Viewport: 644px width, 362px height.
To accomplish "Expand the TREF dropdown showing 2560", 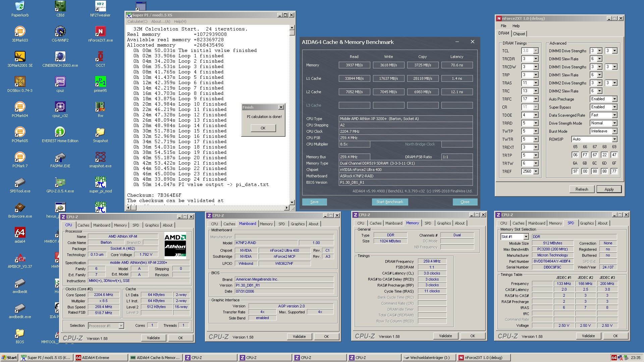I will tap(536, 171).
